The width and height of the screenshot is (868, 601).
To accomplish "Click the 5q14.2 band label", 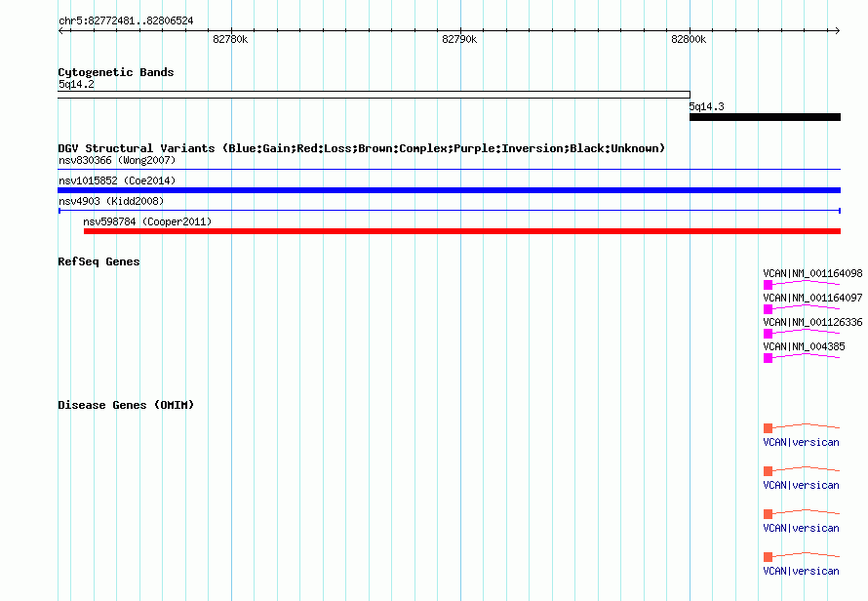I will coord(76,84).
